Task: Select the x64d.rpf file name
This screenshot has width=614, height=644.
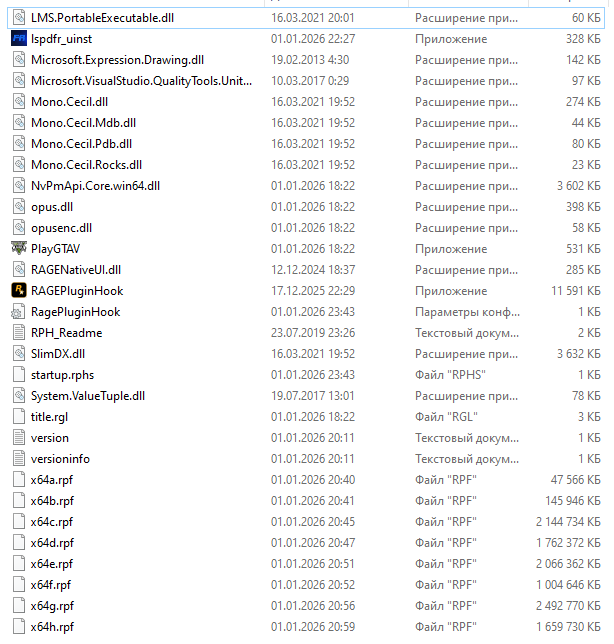Action: 52,543
